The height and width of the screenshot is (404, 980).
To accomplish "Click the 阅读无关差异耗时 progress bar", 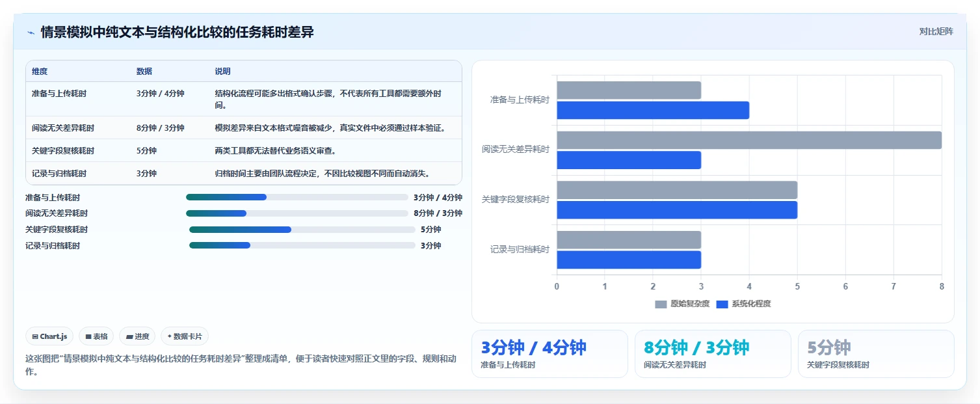I will pos(297,213).
